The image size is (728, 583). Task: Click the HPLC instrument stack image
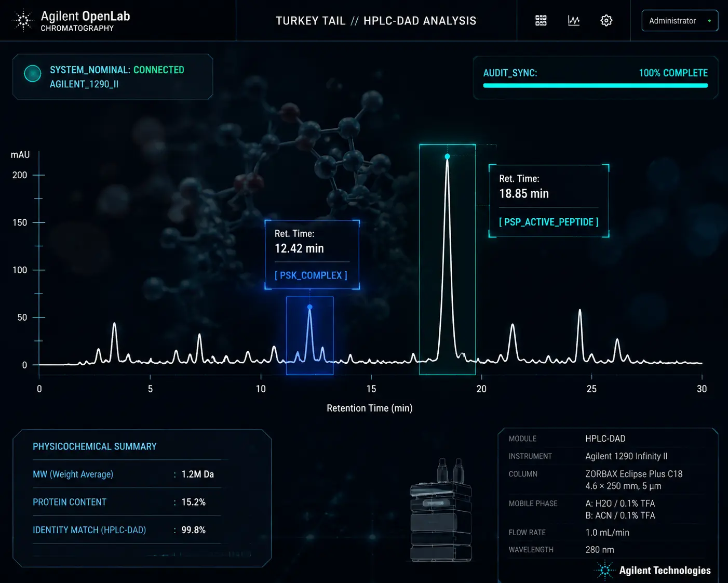[441, 510]
